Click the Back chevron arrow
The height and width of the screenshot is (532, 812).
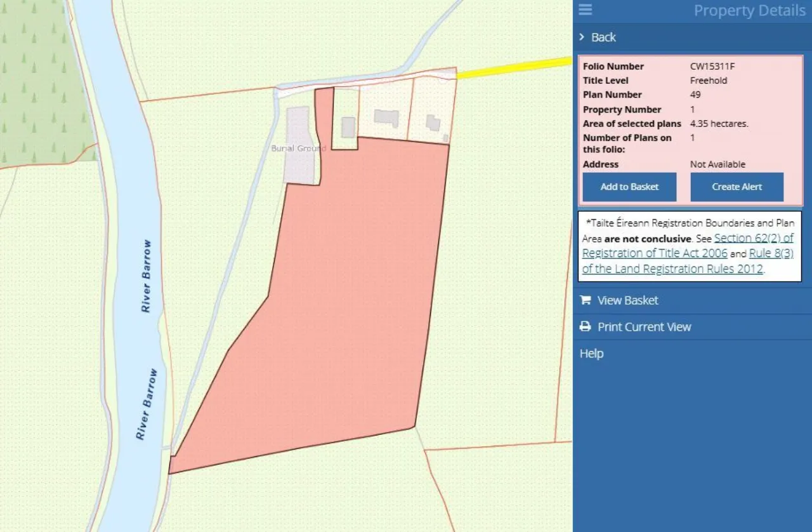[581, 37]
